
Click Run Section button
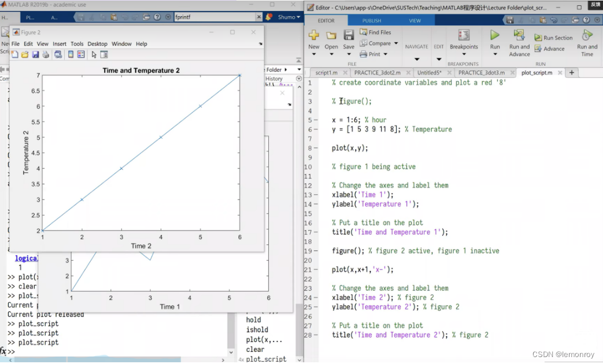coord(553,38)
